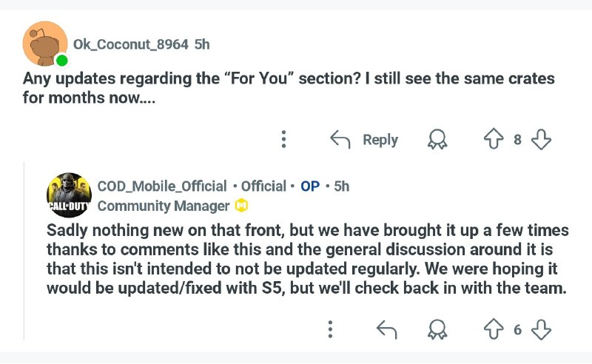Open overflow menu on COD_Mobile_Official's reply
Screen dimensions: 592x364
(330, 329)
